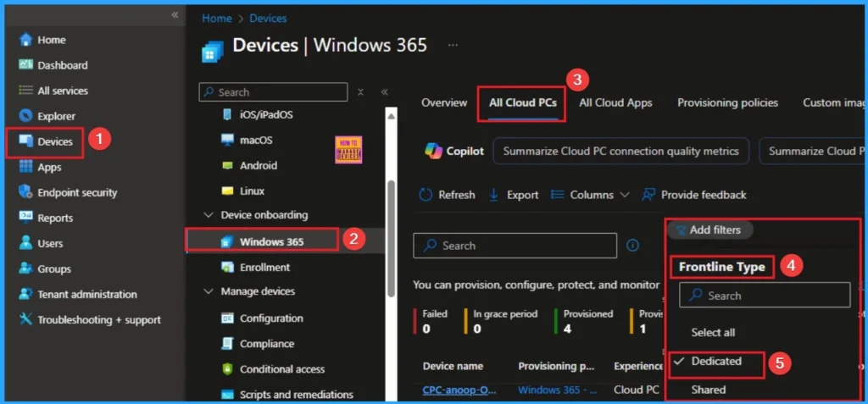Viewport: 868px width, 404px height.
Task: Open the Columns dropdown
Action: point(590,195)
